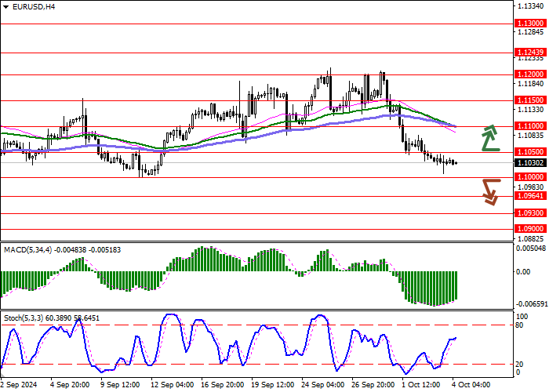Select the 1.09300 red level label
This screenshot has height=392, width=549.
click(x=530, y=212)
